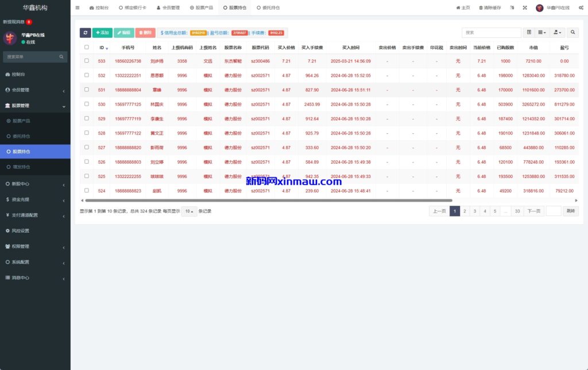The image size is (588, 370).
Task: Click the fullscreen expand icon in header
Action: click(x=525, y=8)
